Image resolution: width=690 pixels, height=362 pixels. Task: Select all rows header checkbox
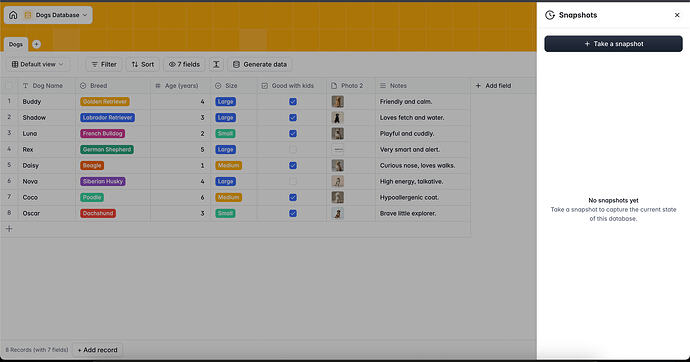click(x=9, y=85)
